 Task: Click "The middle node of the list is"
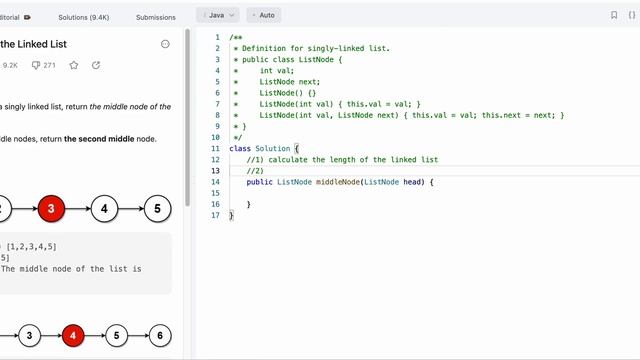click(71, 269)
